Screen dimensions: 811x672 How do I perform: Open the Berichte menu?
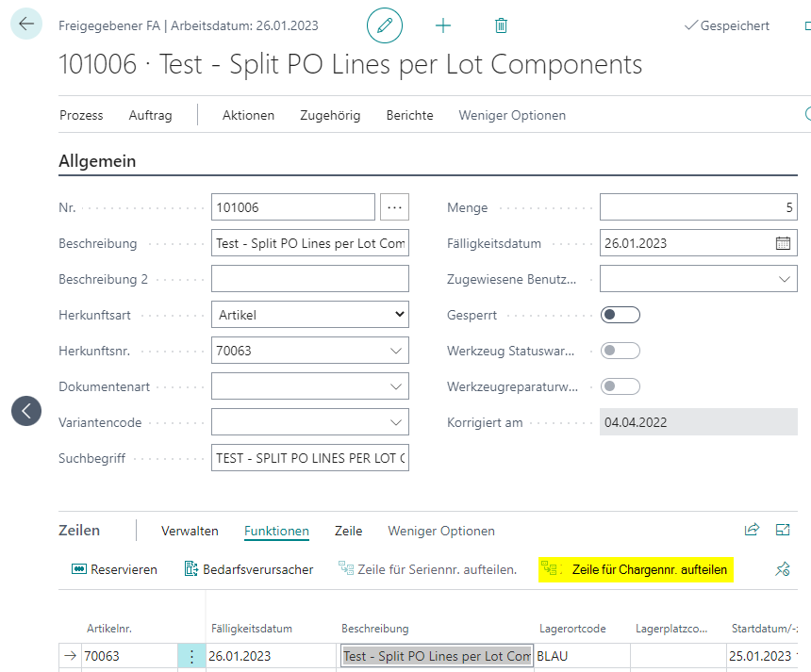tap(409, 115)
